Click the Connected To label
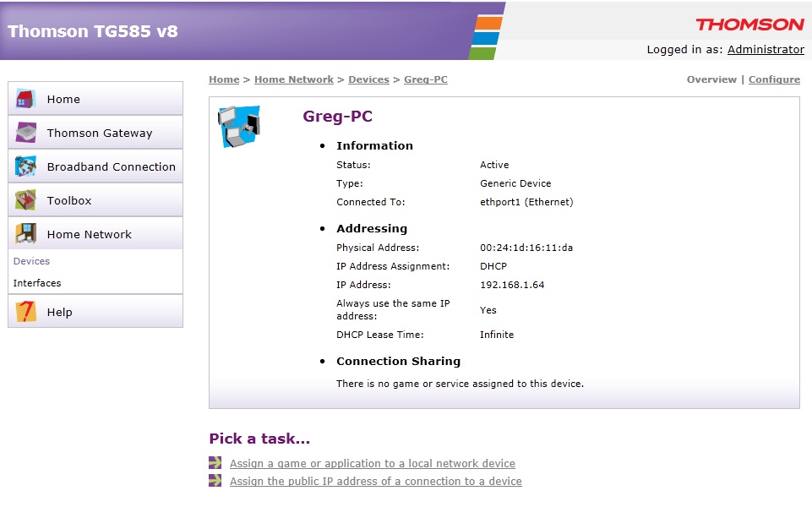812x507 pixels. coord(370,202)
